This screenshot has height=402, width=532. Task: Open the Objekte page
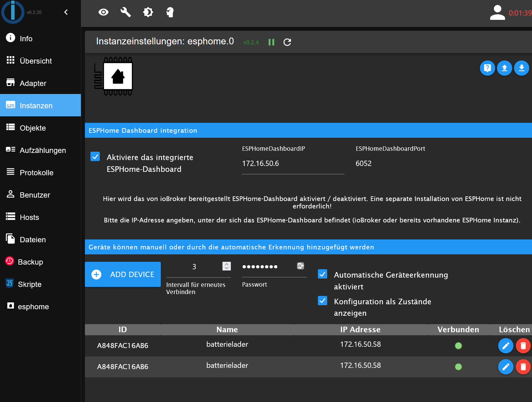pos(40,128)
